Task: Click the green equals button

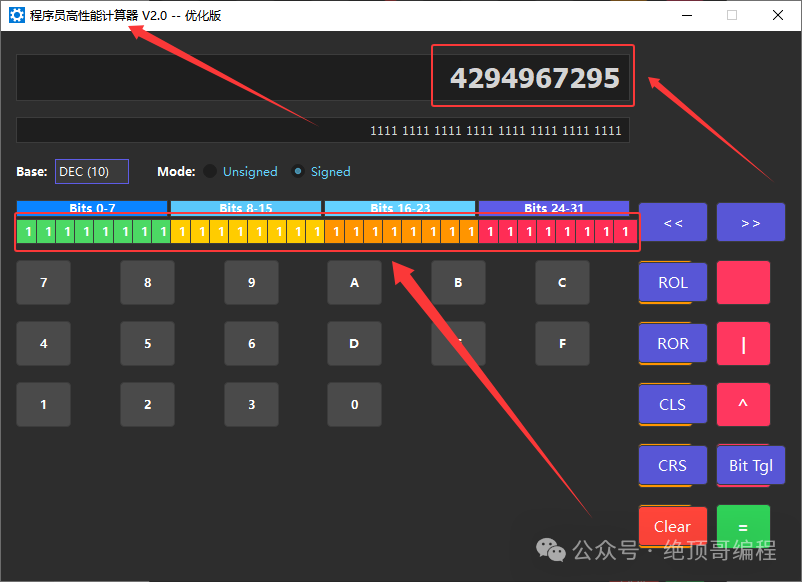Action: (x=743, y=526)
